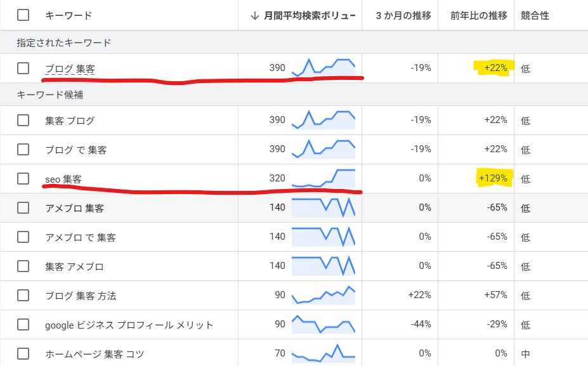Image resolution: width=588 pixels, height=366 pixels.
Task: Open the sparkline chart for 集客 アメブロ
Action: [x=323, y=266]
